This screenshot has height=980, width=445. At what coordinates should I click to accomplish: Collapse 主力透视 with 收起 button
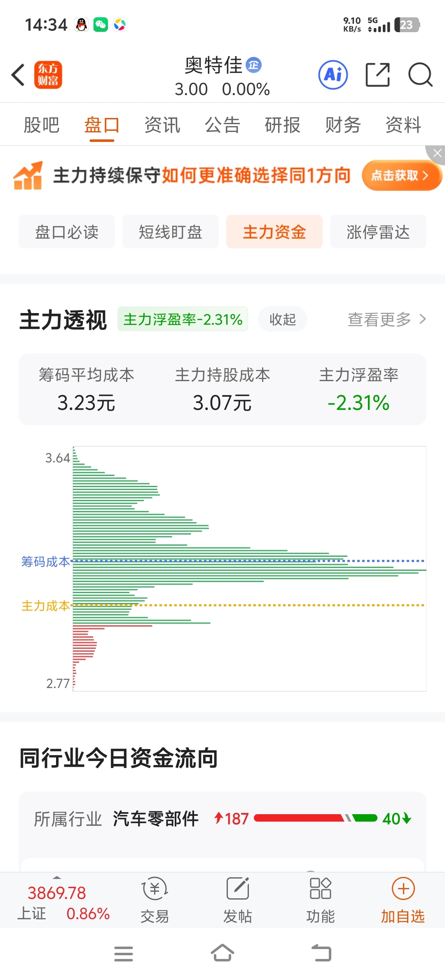[x=283, y=319]
